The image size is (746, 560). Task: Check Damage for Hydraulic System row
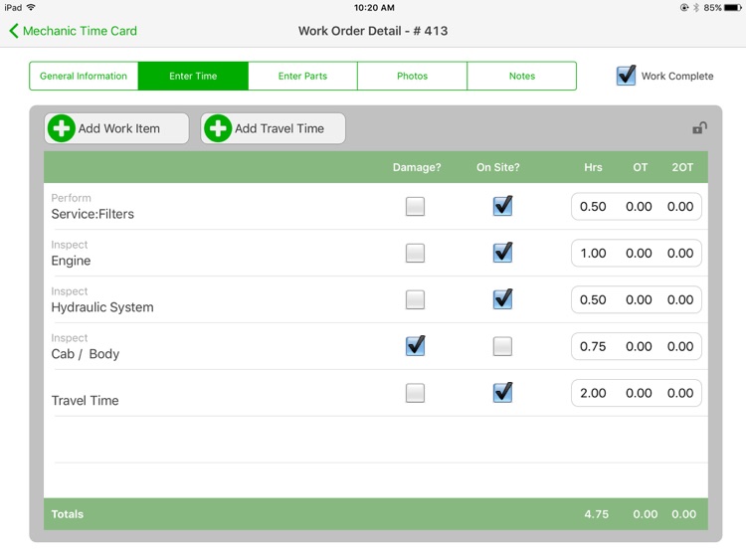coord(415,299)
